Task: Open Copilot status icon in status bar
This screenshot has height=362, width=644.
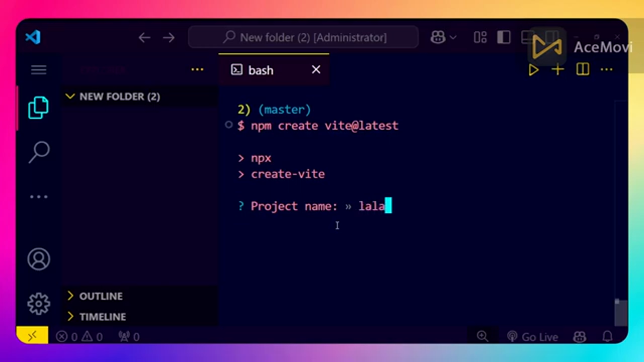Action: pyautogui.click(x=580, y=336)
